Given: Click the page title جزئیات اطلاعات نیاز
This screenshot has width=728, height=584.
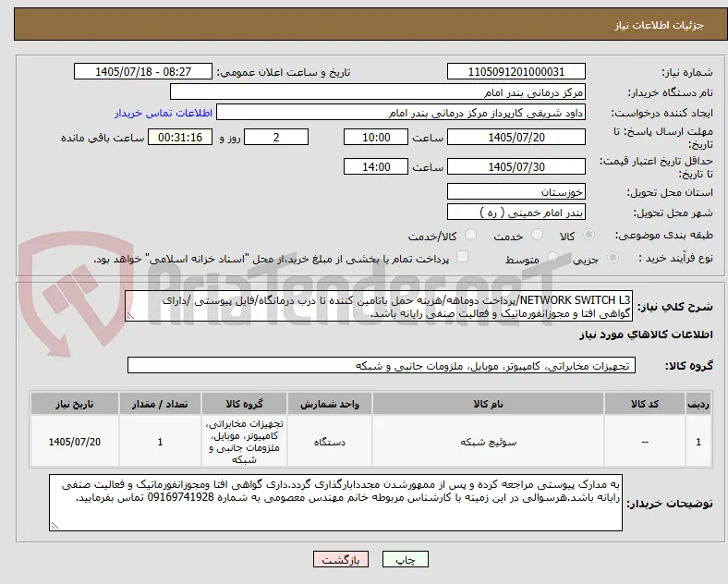Looking at the screenshot, I should [x=659, y=25].
